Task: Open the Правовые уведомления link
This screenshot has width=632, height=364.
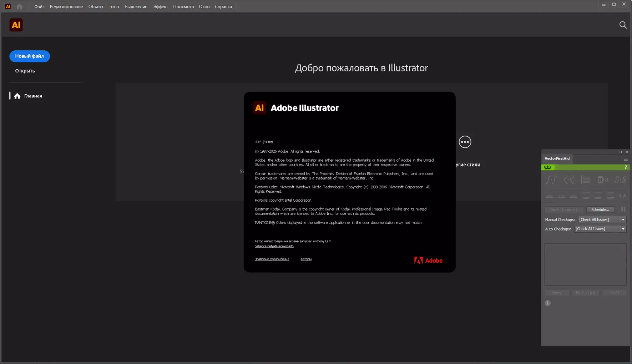Action: 272,259
